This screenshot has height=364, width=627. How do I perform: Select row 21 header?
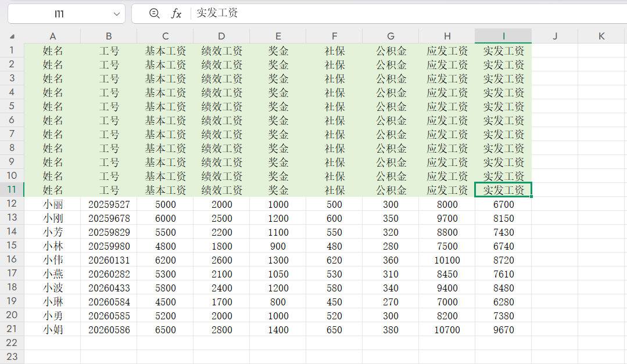point(12,329)
